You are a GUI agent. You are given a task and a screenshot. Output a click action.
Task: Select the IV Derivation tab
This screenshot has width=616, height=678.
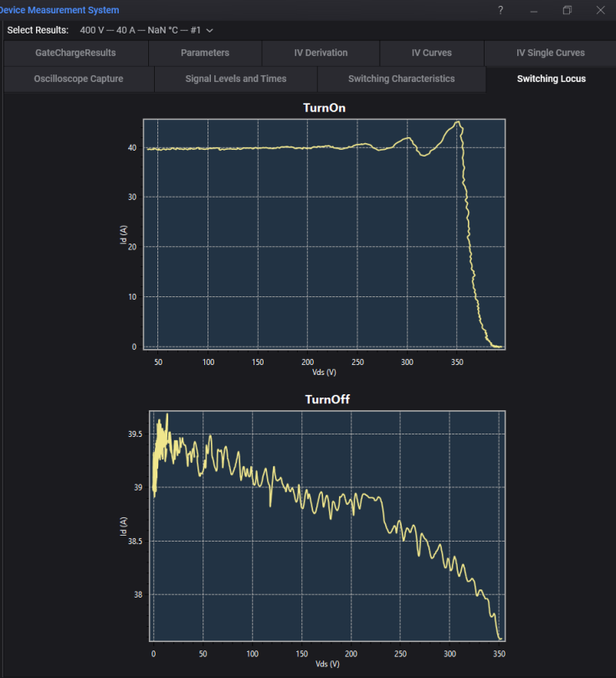coord(321,53)
